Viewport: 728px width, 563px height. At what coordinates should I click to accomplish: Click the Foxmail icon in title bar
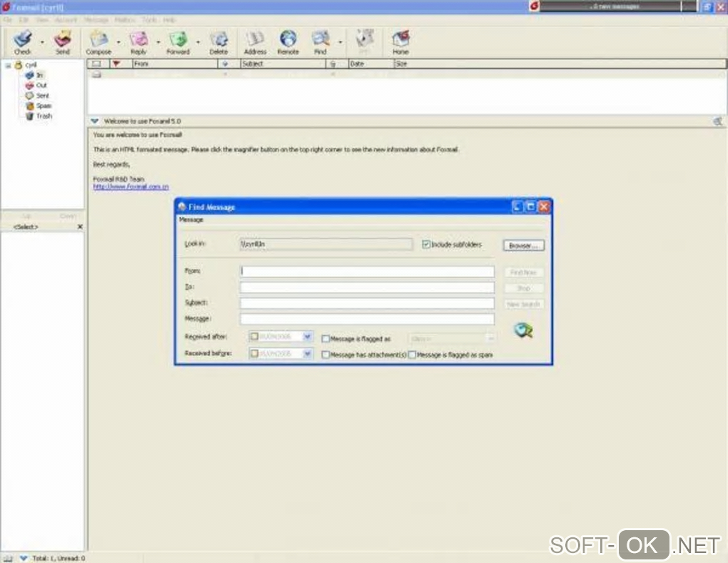(x=6, y=7)
